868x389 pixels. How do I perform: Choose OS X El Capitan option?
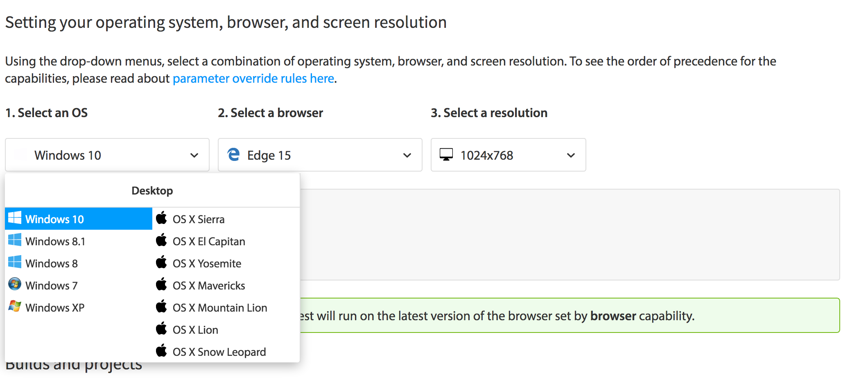pos(209,242)
